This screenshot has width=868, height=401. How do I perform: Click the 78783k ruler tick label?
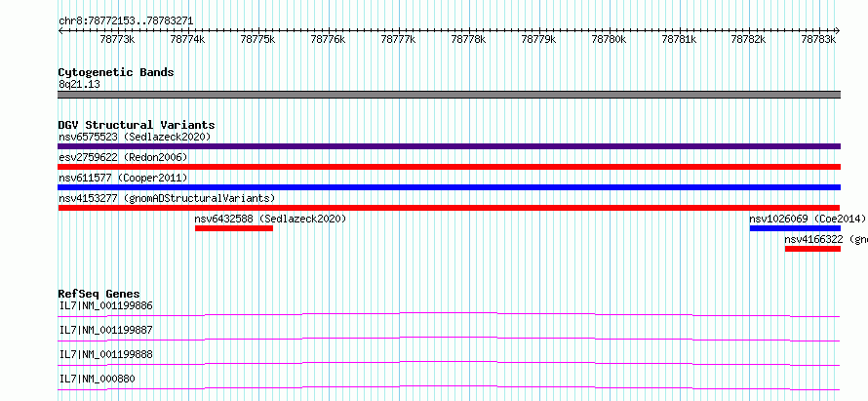[x=818, y=39]
